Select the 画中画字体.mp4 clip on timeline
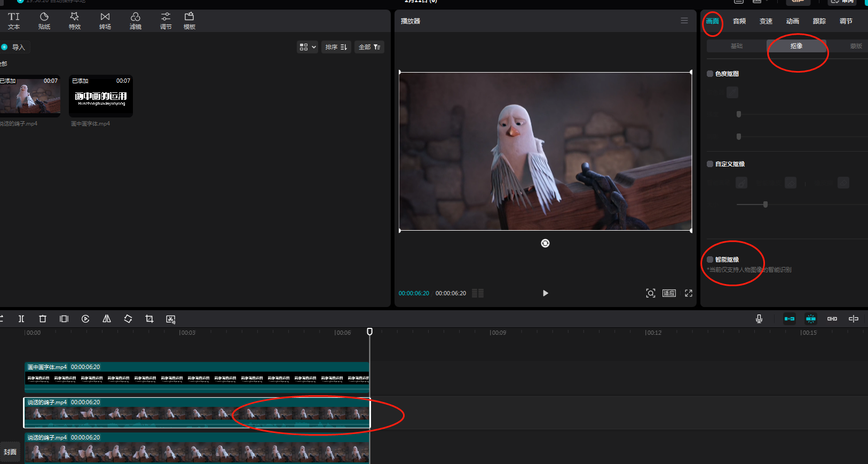The image size is (868, 464). 197,378
